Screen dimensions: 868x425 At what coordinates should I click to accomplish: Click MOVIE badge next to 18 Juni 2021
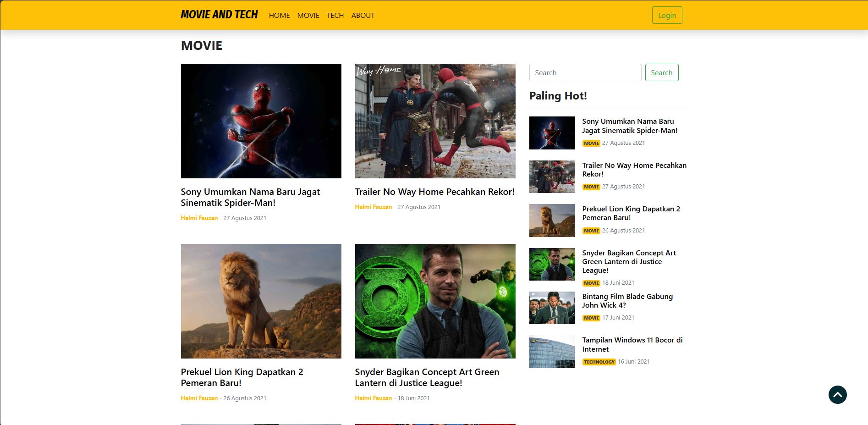591,283
